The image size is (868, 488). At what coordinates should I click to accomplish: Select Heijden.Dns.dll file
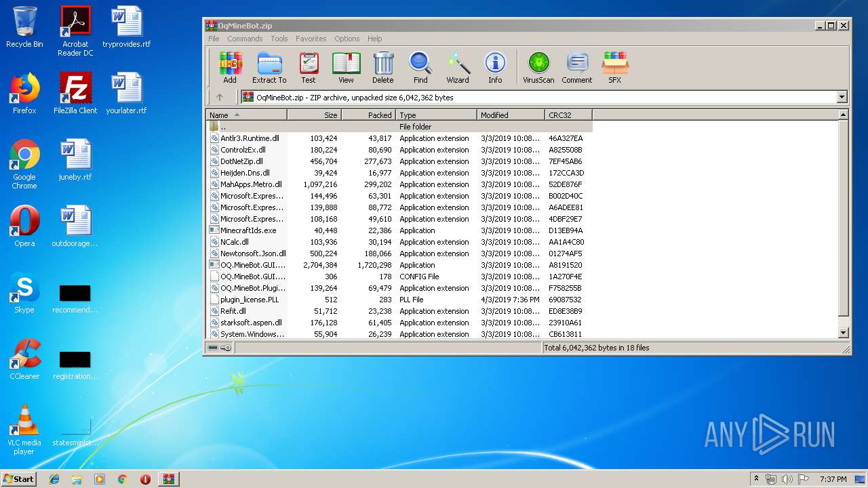pos(399,173)
